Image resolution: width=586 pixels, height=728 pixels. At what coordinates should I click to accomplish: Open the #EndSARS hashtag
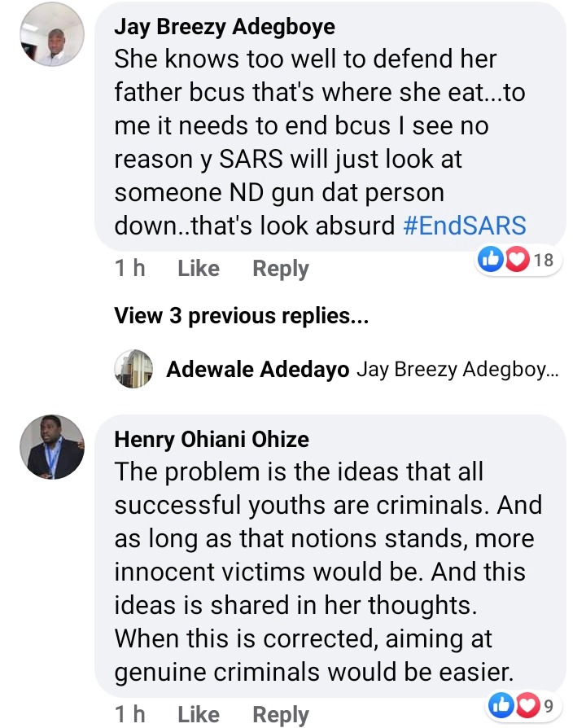(x=464, y=225)
